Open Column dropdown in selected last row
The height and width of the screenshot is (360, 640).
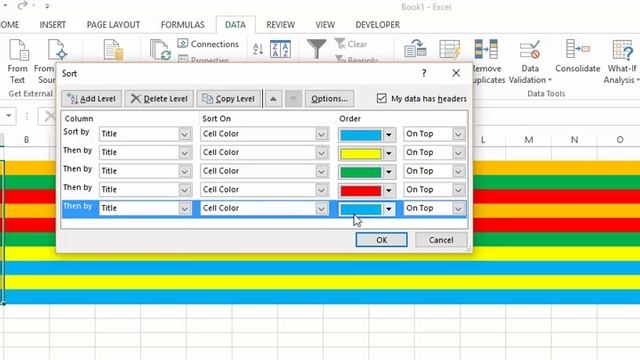click(184, 209)
